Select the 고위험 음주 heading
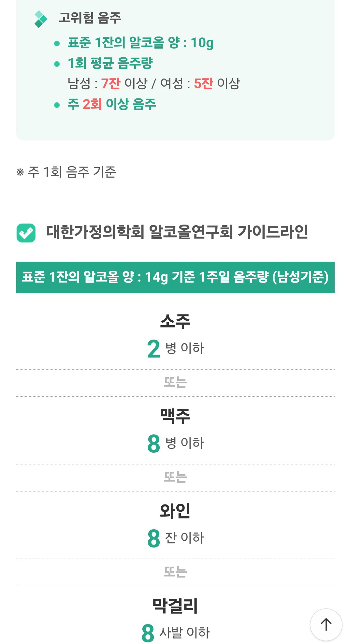The width and height of the screenshot is (348, 644). (x=90, y=18)
